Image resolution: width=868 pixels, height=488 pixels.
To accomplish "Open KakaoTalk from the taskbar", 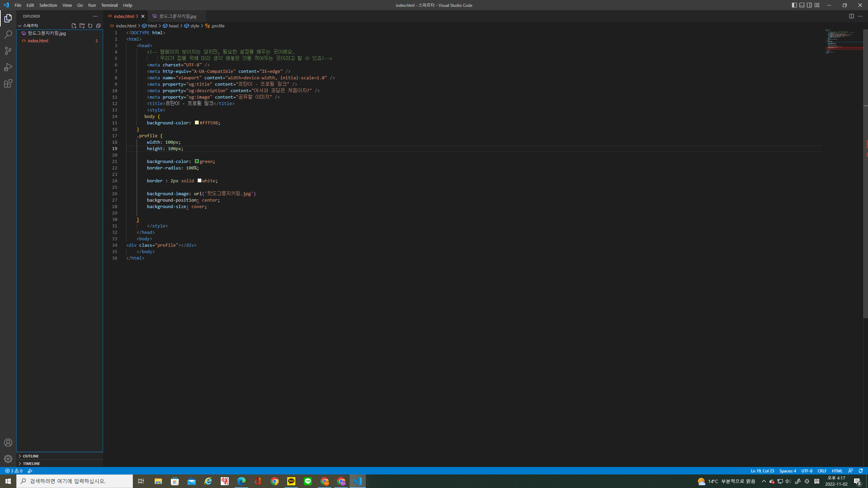I will tap(291, 481).
